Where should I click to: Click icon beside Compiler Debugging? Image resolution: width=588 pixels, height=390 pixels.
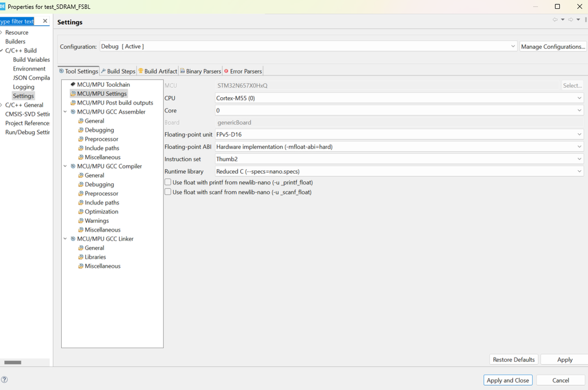click(81, 184)
